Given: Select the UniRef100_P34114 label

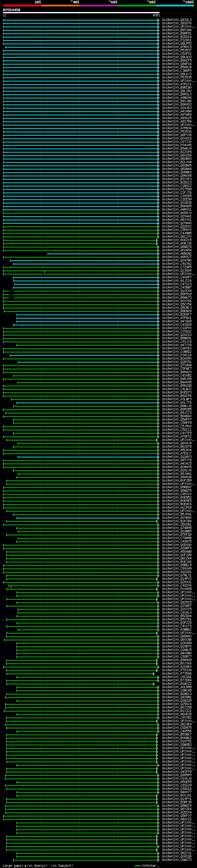Looking at the screenshot, I should [176, 355].
